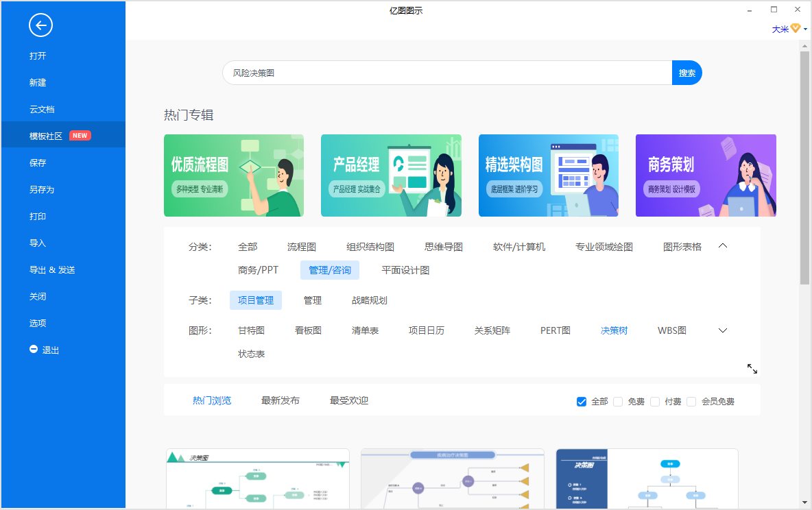Open 导入 in the sidebar
This screenshot has height=510, width=812.
tap(38, 243)
